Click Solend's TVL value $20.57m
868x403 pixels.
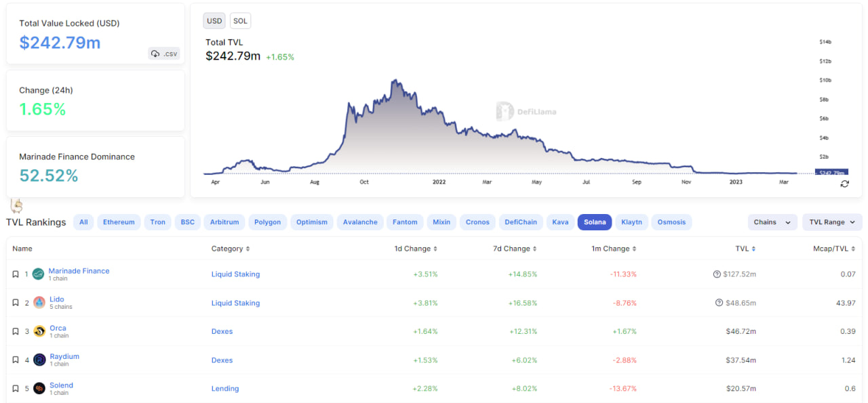point(741,389)
